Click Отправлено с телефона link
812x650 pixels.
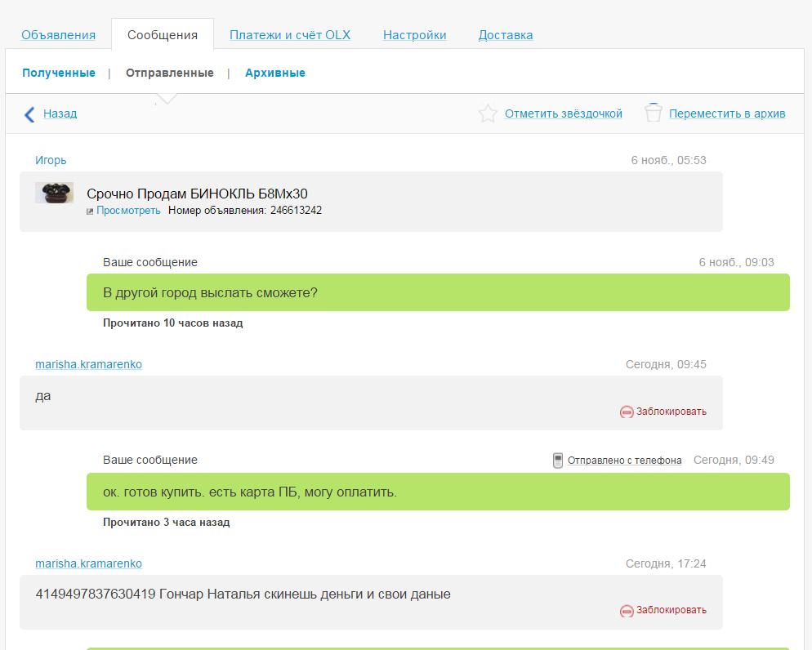click(625, 460)
